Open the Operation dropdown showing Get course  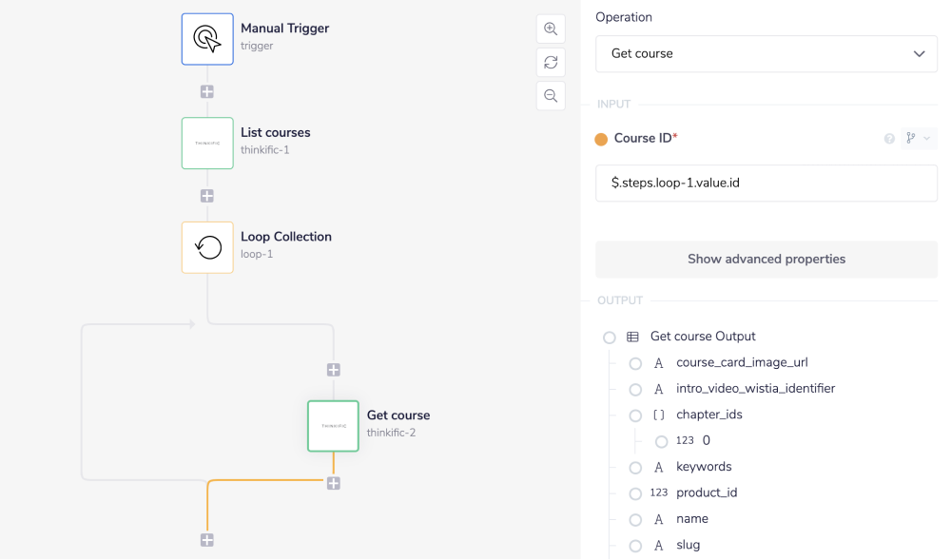(767, 54)
